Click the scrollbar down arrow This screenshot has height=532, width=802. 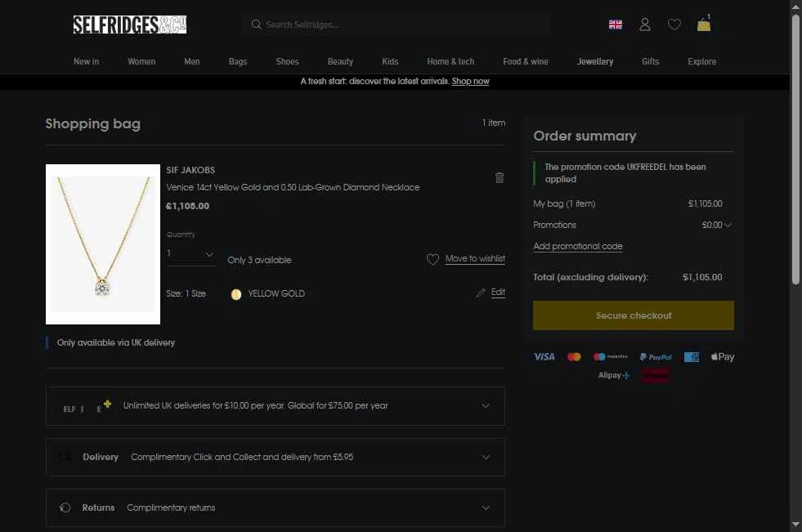795,525
